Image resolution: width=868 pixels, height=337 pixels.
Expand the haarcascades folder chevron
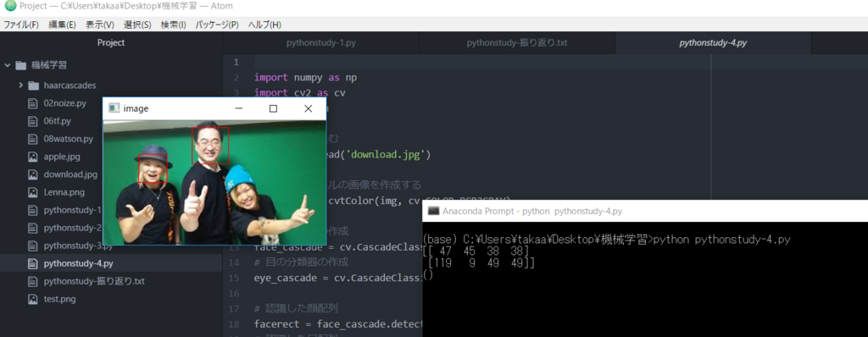click(x=20, y=86)
